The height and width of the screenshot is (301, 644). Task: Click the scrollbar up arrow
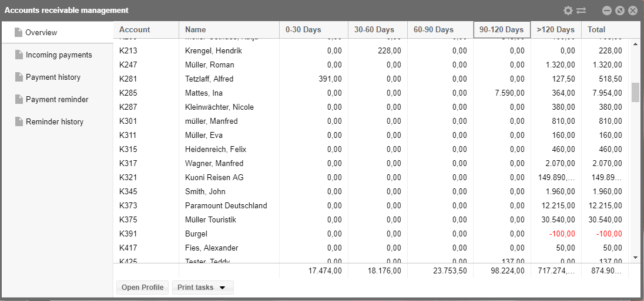pos(635,44)
